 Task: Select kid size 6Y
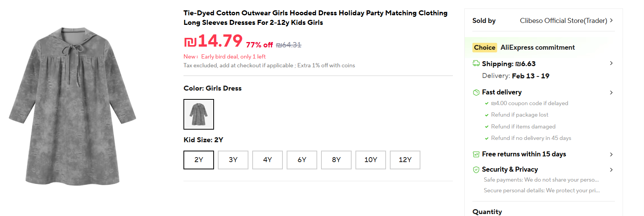pyautogui.click(x=302, y=160)
